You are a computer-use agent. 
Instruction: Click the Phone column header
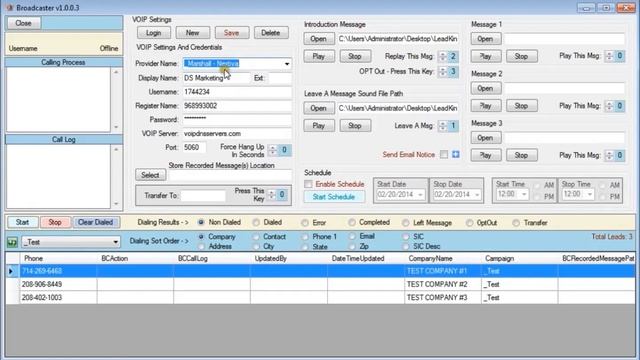[58, 259]
